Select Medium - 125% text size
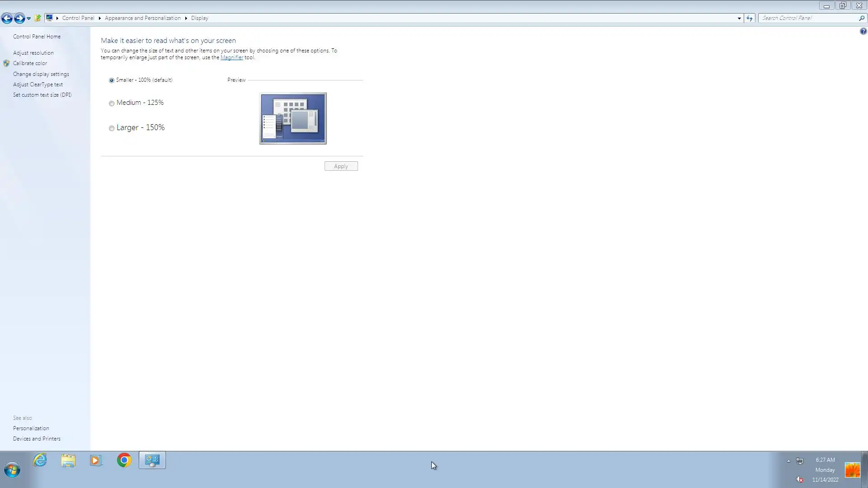Viewport: 868px width, 488px height. click(112, 103)
